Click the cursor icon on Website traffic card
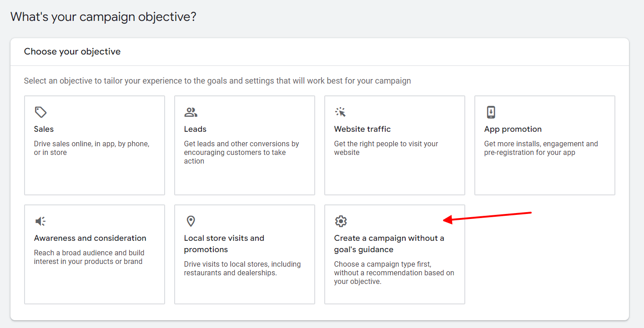Image resolution: width=644 pixels, height=328 pixels. click(341, 112)
